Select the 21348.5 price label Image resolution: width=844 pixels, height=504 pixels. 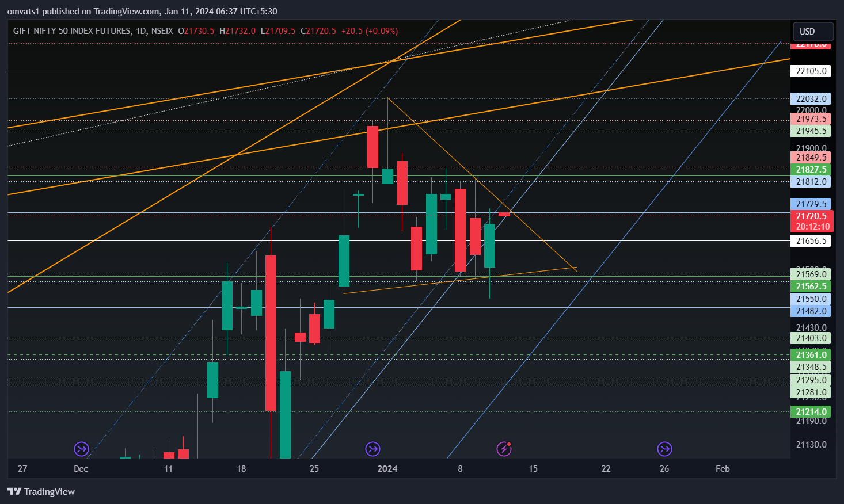tap(811, 367)
